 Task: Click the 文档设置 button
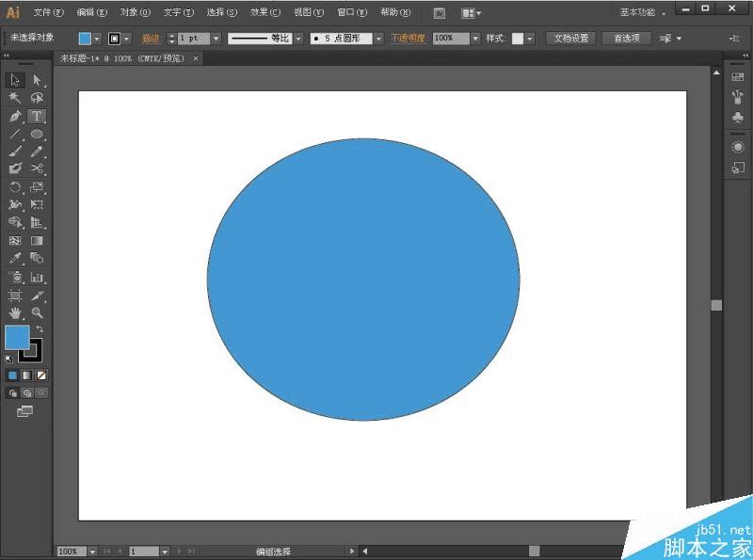[x=570, y=39]
